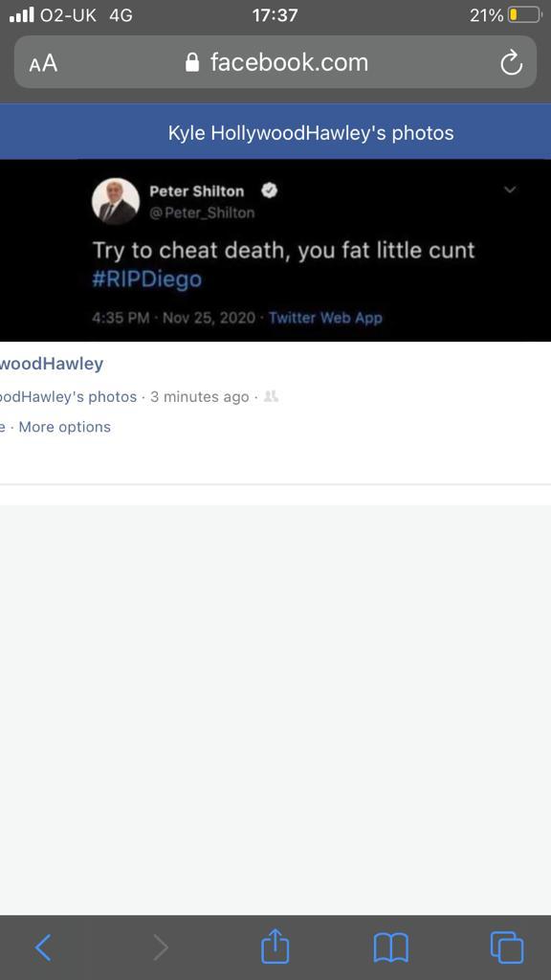Tap the Safari reload page icon
This screenshot has height=980, width=551.
click(511, 62)
